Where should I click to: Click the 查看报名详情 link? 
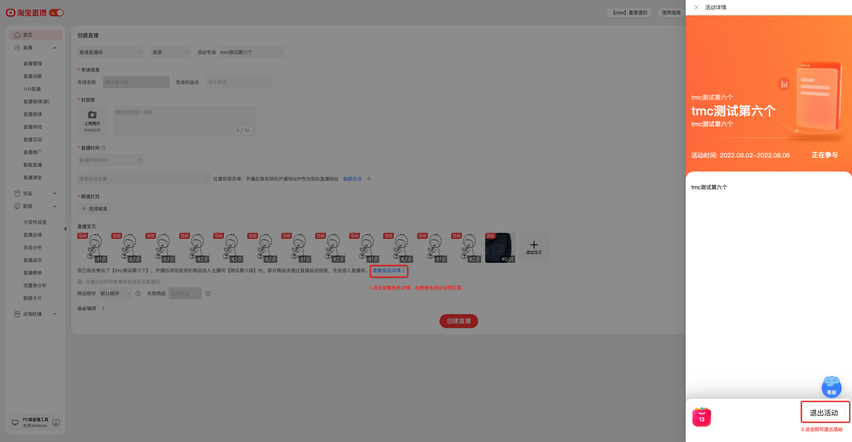(x=388, y=270)
